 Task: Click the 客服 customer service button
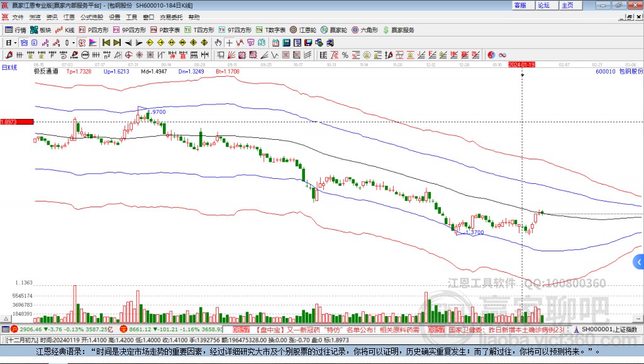tap(521, 5)
